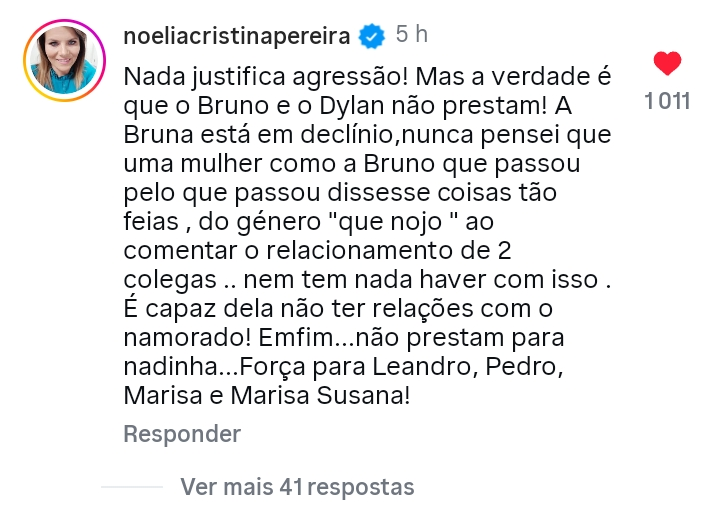This screenshot has height=510, width=719.
Task: View the 1 011 likes count
Action: pos(667,101)
